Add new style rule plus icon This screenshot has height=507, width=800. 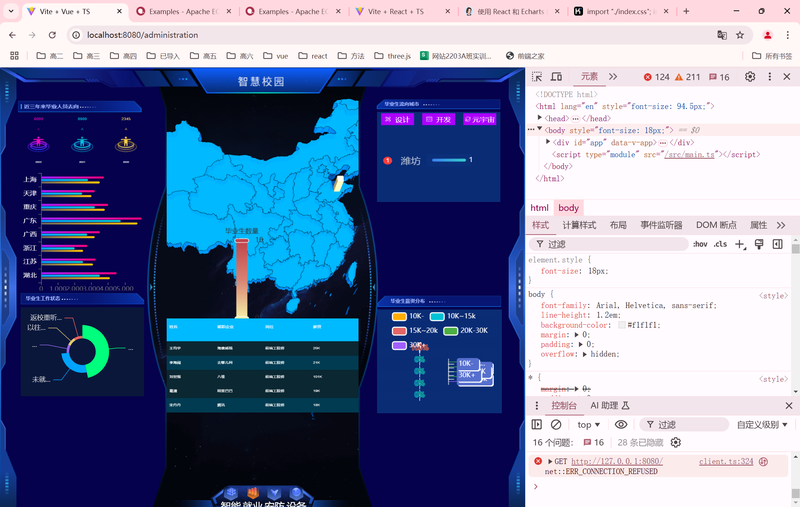(x=740, y=244)
